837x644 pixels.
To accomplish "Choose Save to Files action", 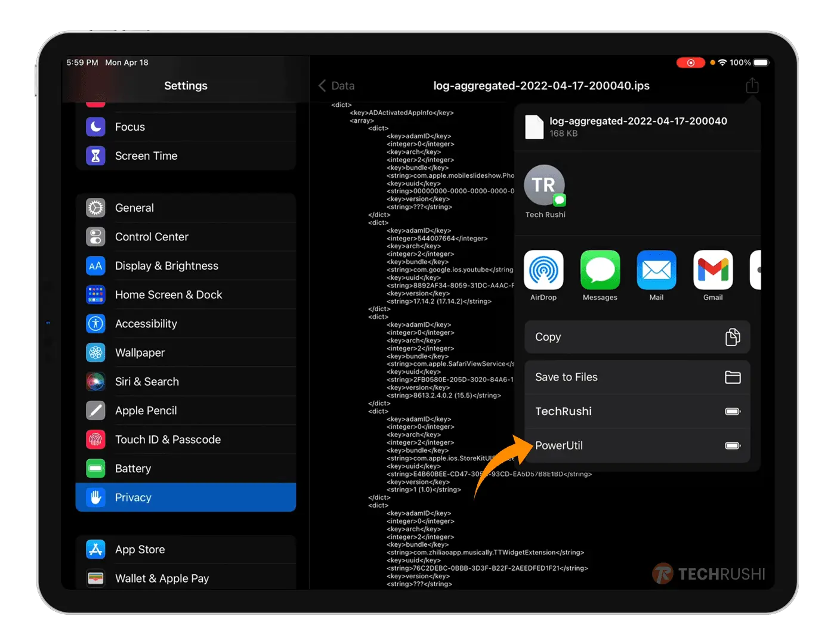I will [637, 377].
